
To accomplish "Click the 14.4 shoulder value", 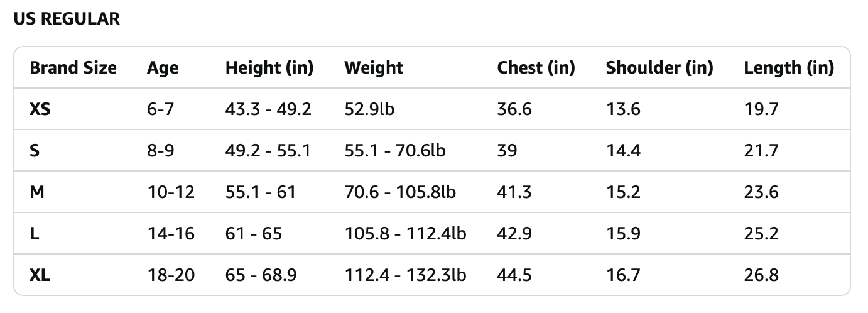I will (x=623, y=151).
